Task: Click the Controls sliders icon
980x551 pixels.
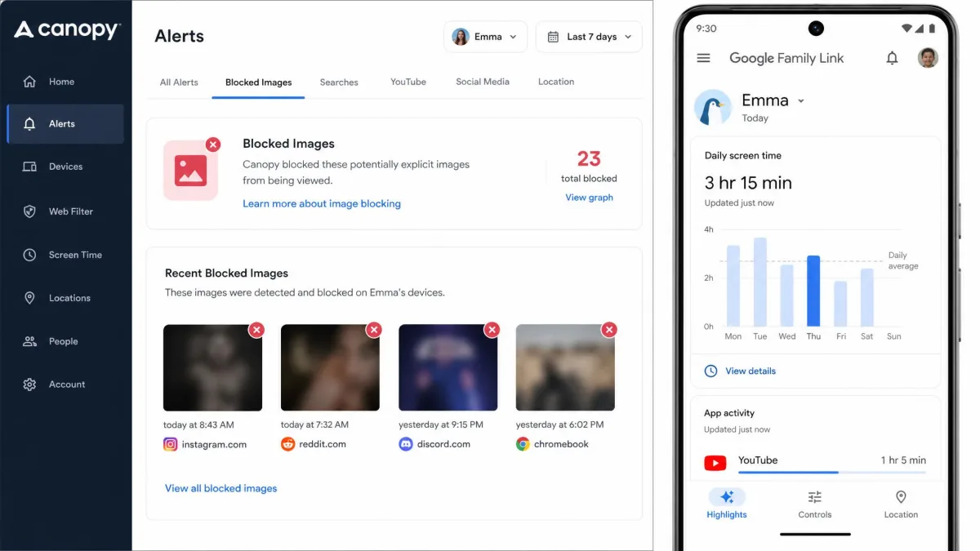Action: coord(814,496)
